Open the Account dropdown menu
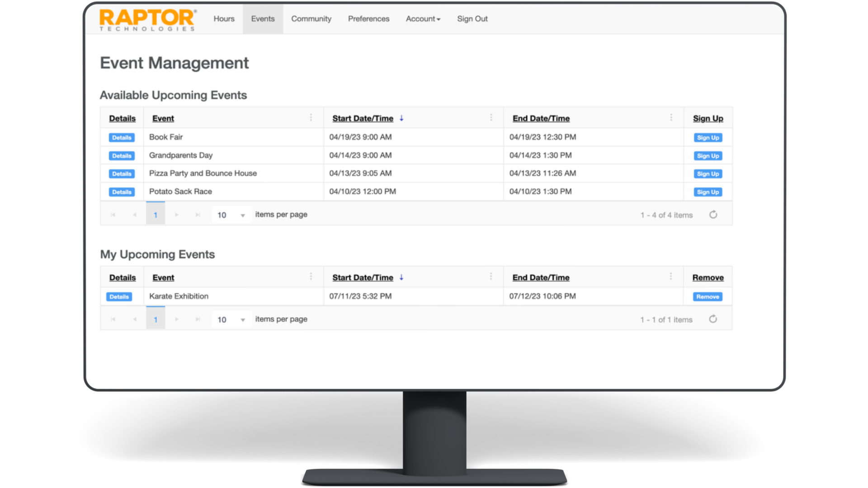This screenshot has height=488, width=868. click(x=423, y=19)
